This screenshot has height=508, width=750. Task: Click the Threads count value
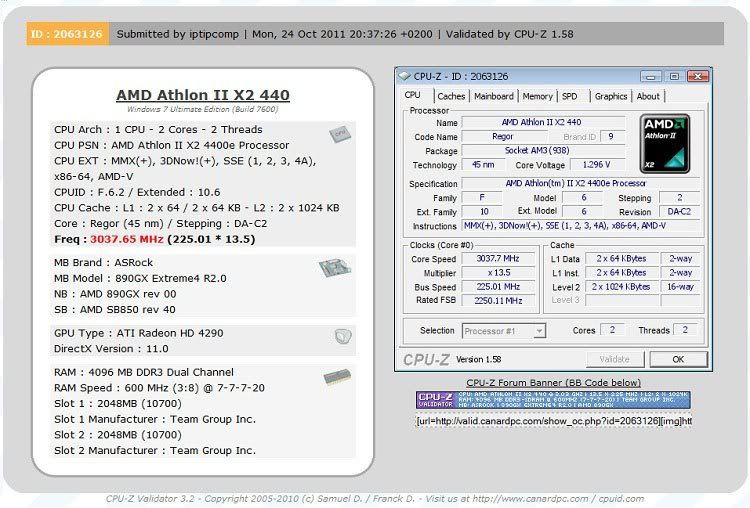click(685, 330)
